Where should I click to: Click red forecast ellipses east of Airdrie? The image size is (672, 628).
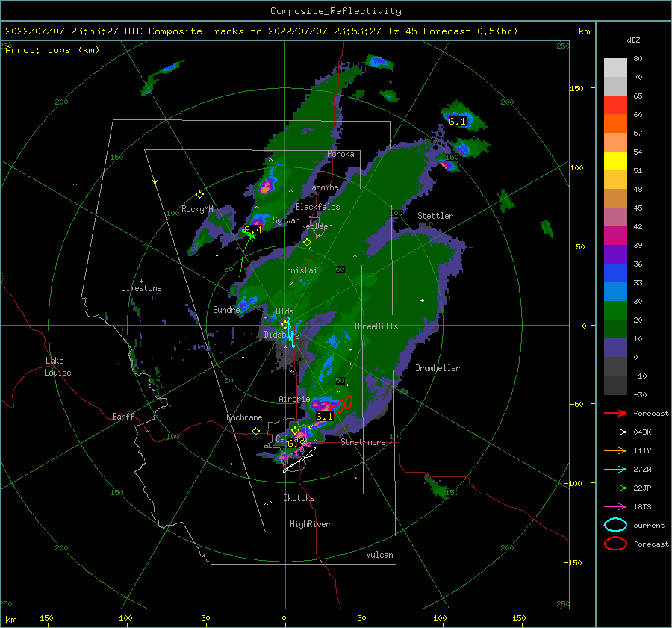click(x=343, y=404)
